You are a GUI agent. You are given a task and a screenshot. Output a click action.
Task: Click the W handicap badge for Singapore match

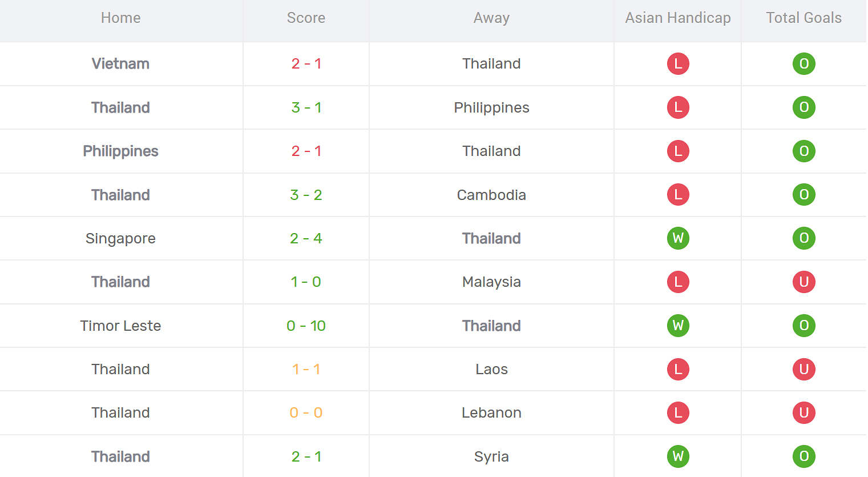(x=678, y=238)
